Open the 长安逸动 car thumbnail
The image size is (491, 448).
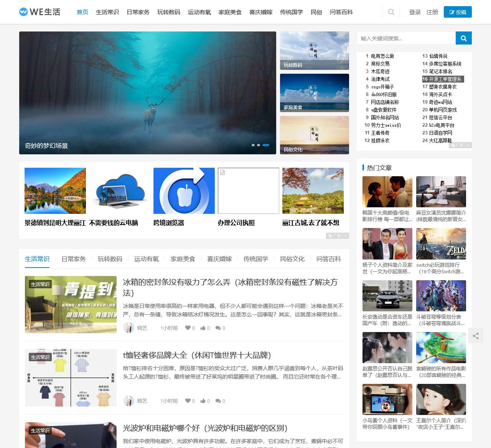pos(387,296)
